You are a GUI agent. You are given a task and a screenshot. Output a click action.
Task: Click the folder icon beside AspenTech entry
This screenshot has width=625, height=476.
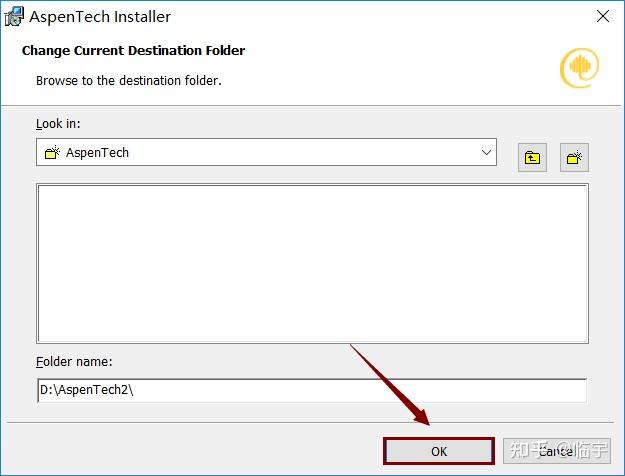[52, 153]
